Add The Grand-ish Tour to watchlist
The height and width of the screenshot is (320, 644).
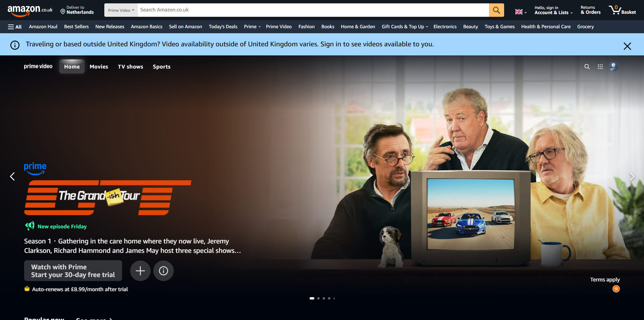coord(140,271)
